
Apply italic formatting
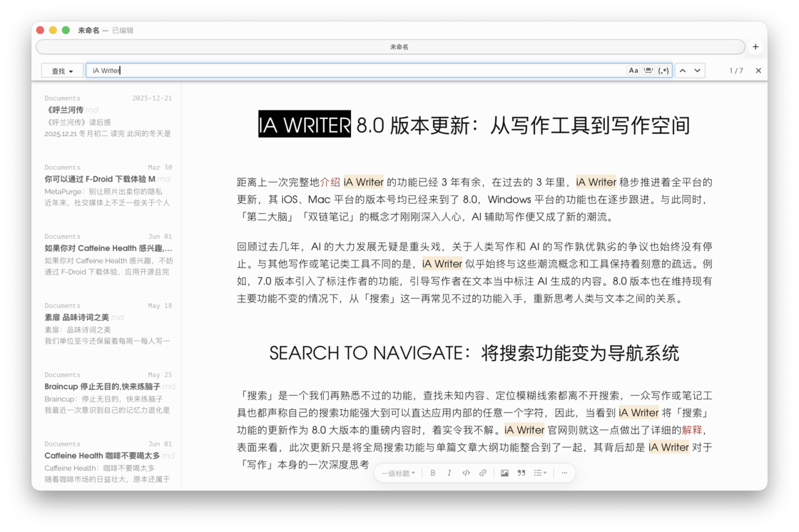[449, 473]
